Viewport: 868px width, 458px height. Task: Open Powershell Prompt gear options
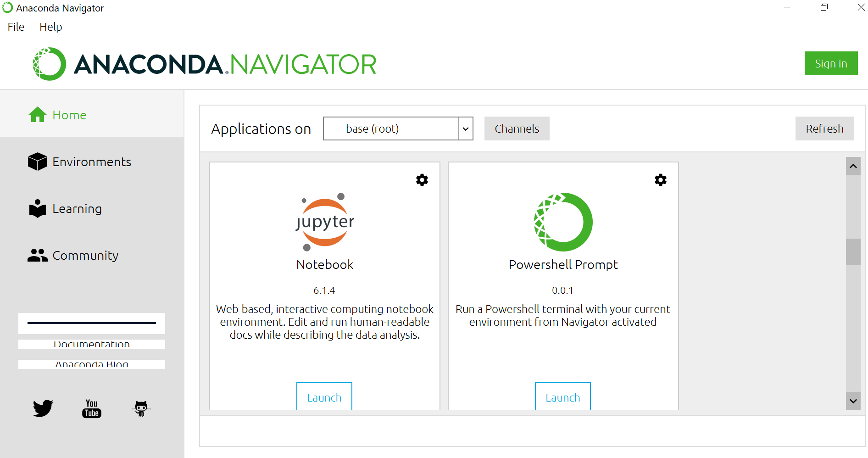point(661,180)
